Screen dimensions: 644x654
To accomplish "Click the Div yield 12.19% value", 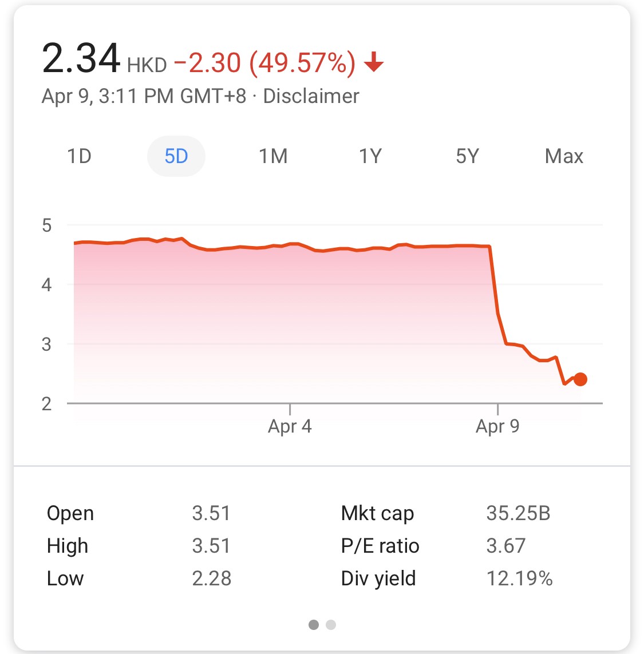I will click(519, 578).
